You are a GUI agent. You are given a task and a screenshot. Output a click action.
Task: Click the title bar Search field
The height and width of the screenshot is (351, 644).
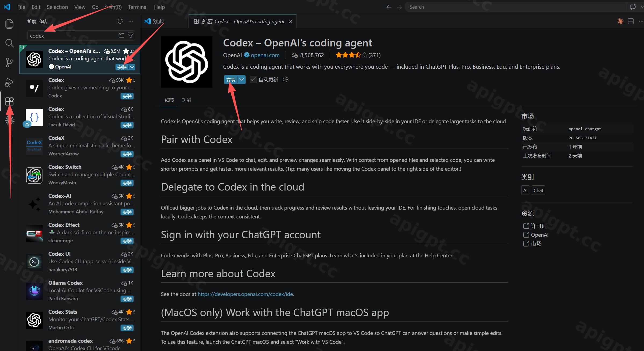[516, 7]
